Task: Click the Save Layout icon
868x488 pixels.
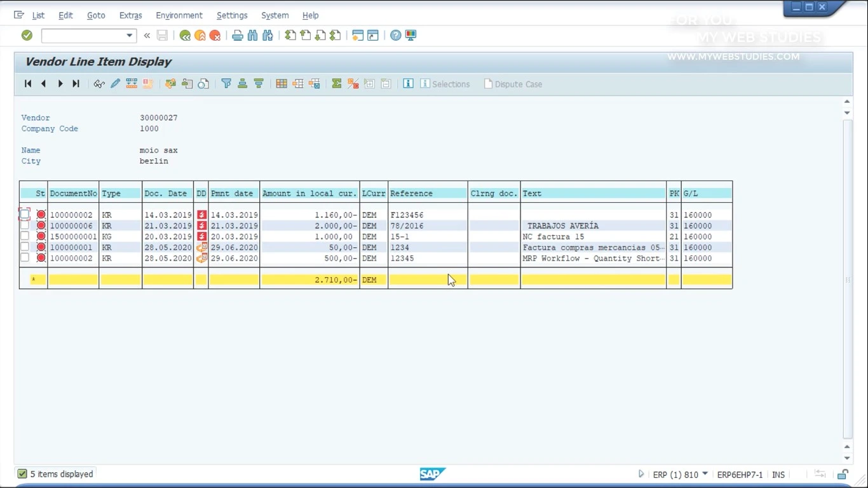Action: [x=315, y=84]
